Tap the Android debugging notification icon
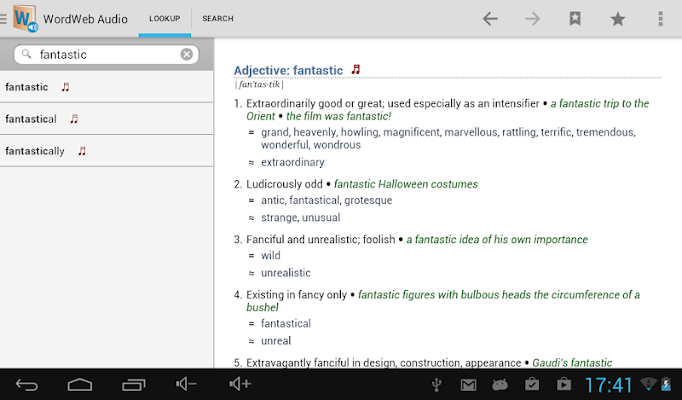 click(500, 384)
